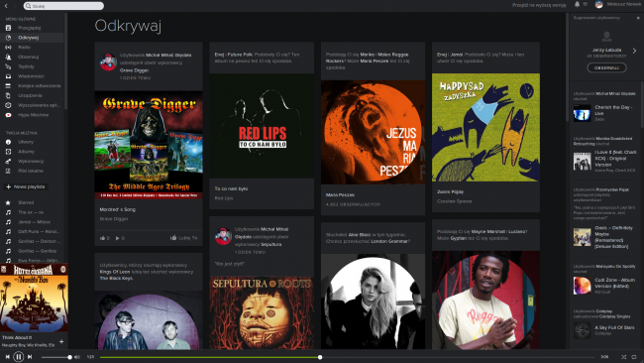The width and height of the screenshot is (644, 363).
Task: Click the Hype Machine app icon
Action: [8, 115]
